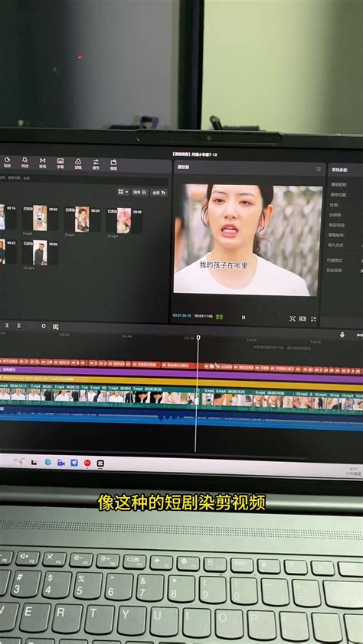Pause the preview in the player
Viewport: 363px width, 644px height.
[x=244, y=317]
